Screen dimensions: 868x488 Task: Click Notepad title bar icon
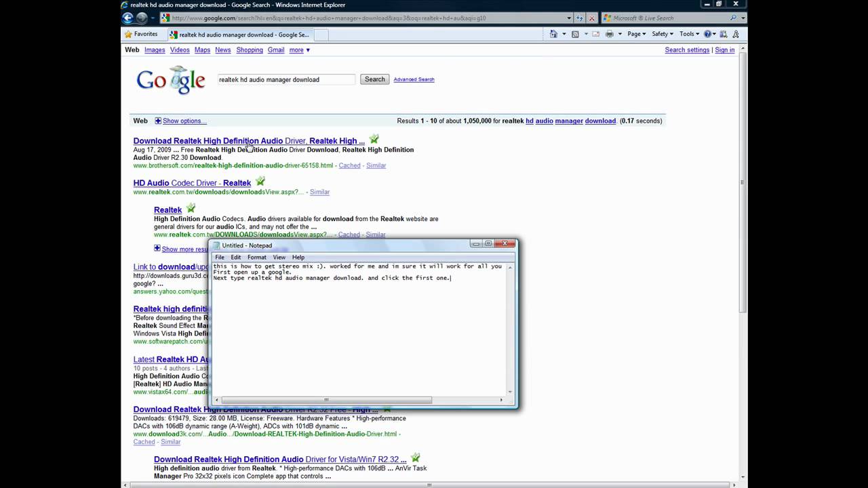[217, 245]
